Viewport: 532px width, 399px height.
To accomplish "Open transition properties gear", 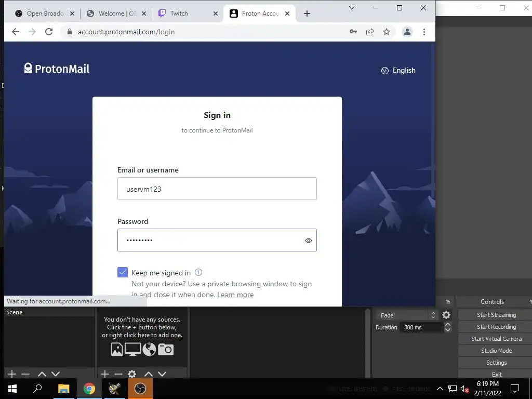I will tap(446, 315).
